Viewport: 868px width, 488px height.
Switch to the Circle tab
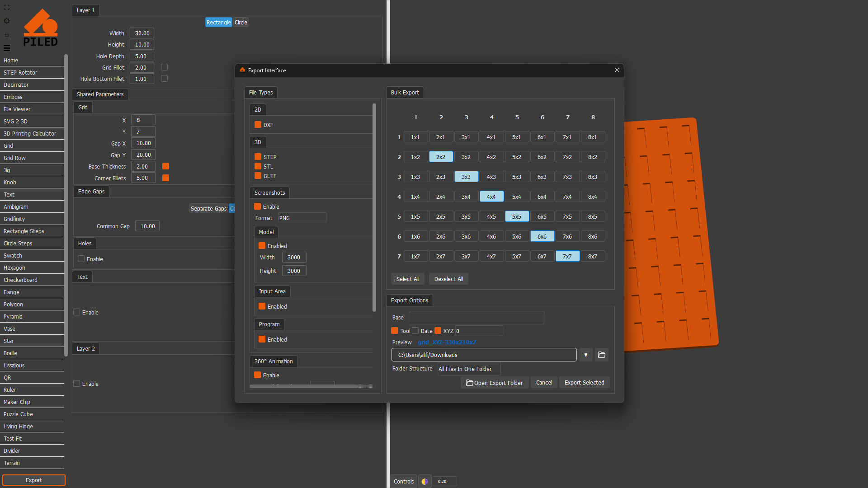tap(241, 22)
